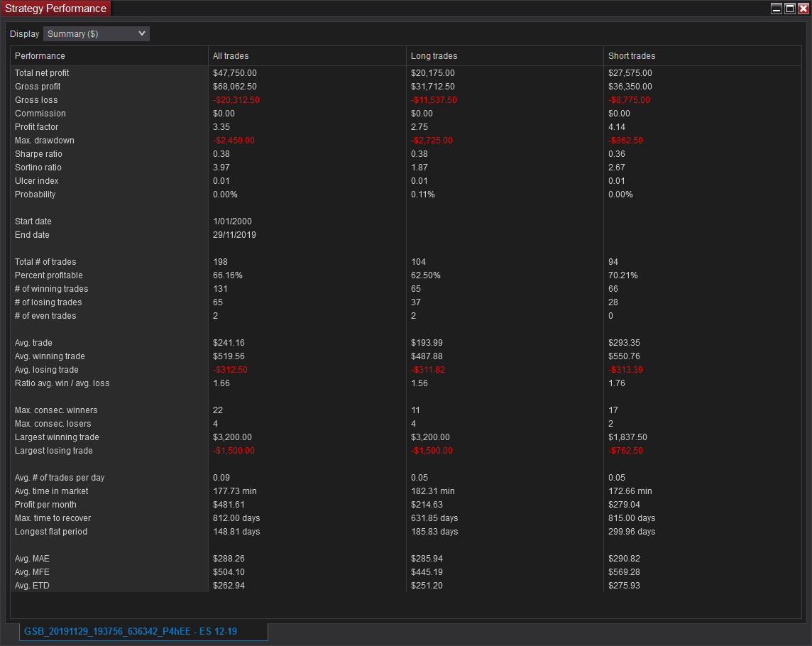Click the Start date value 1/01/2000
Screen dimensions: 812x646
click(x=232, y=221)
